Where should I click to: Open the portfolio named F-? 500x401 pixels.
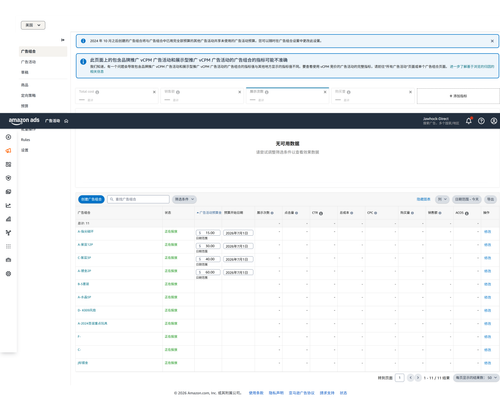pyautogui.click(x=79, y=337)
